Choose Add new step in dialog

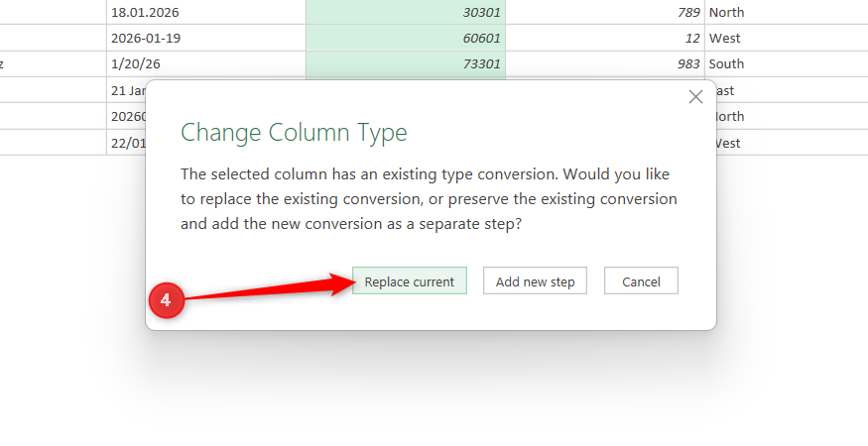[535, 281]
